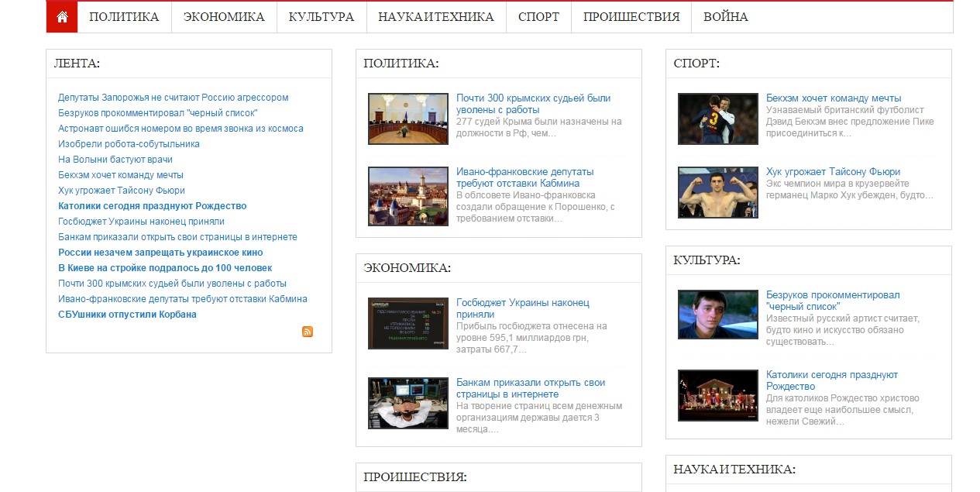Read Астронавт ошибся номером feed link
980x492 pixels.
[181, 129]
